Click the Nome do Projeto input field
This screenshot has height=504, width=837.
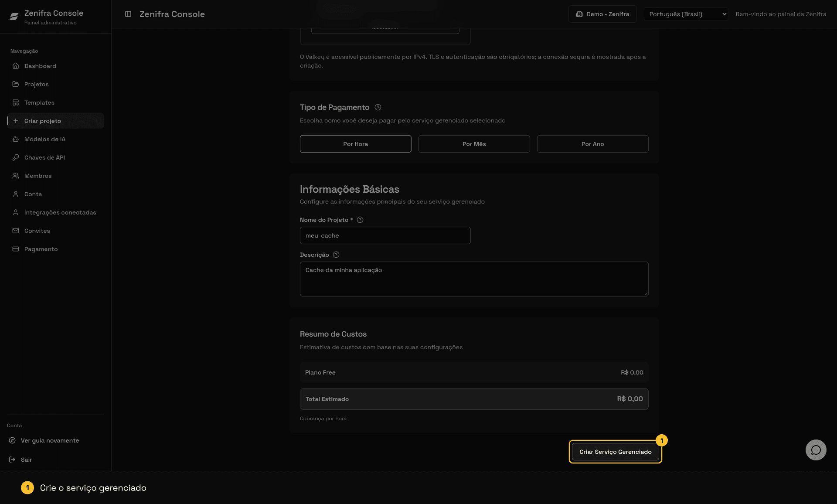(385, 235)
